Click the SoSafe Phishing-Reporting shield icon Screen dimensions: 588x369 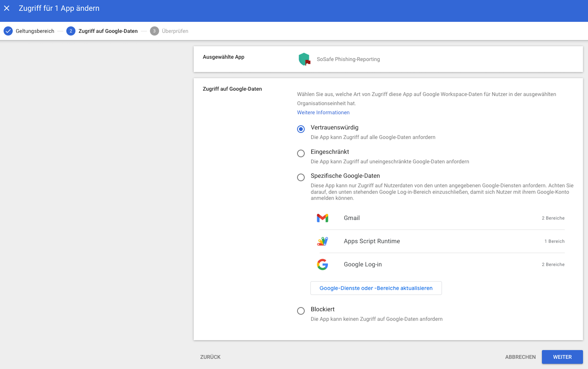point(304,59)
